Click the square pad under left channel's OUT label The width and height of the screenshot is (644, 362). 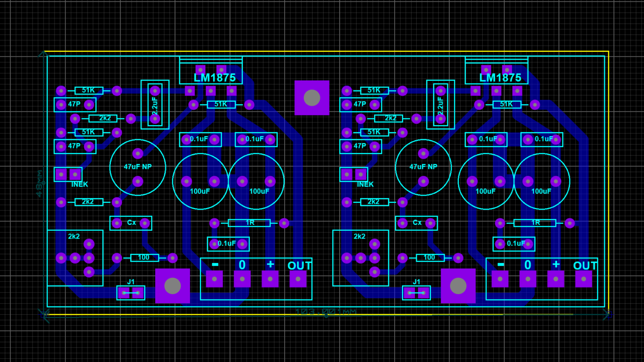click(298, 279)
